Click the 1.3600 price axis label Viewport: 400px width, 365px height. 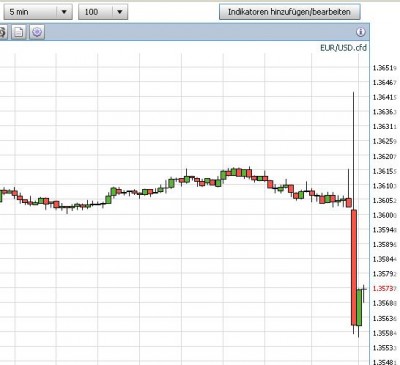(384, 215)
